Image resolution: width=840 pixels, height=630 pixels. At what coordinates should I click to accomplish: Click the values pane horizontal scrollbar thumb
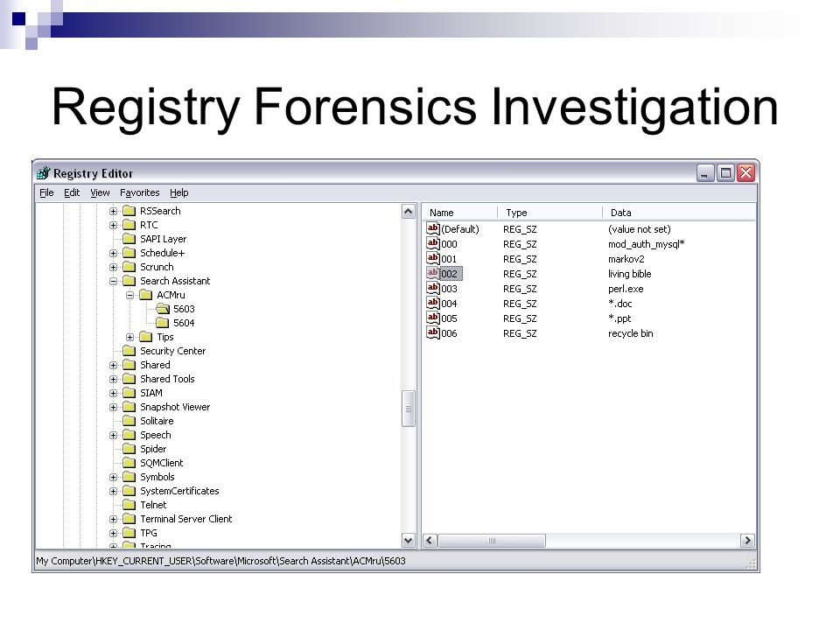pos(492,541)
